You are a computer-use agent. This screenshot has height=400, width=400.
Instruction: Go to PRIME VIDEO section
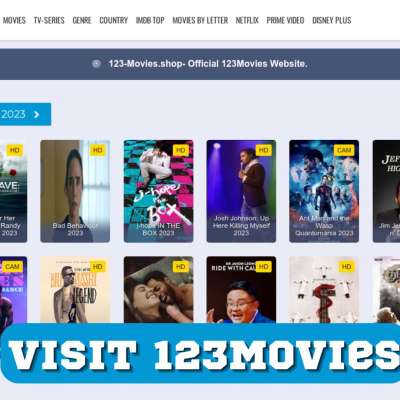click(x=285, y=20)
